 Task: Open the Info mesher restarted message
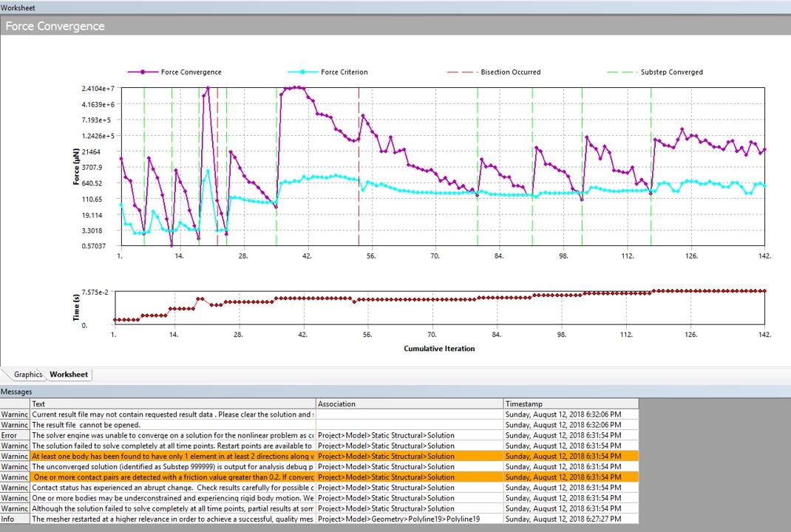173,519
